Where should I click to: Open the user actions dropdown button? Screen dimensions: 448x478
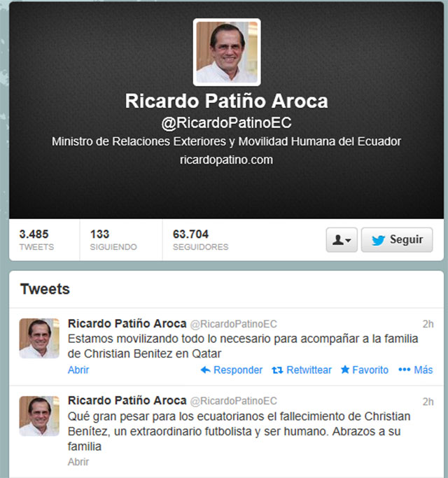tap(342, 240)
